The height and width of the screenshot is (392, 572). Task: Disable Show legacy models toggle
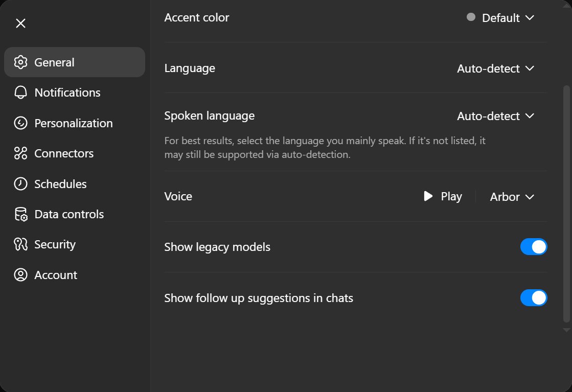coord(534,247)
